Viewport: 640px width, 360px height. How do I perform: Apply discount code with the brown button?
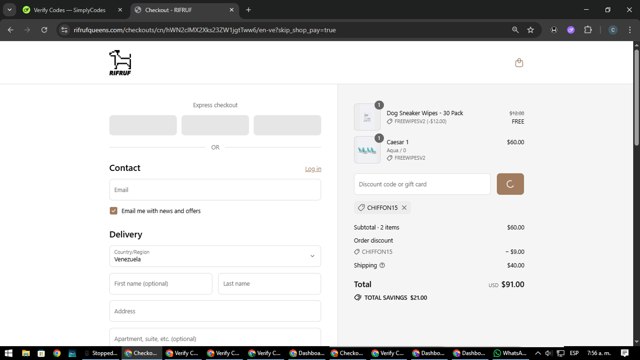[510, 184]
